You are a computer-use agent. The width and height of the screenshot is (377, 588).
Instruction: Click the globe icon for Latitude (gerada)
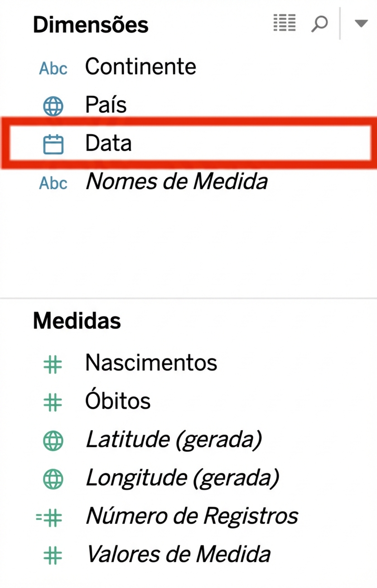pyautogui.click(x=53, y=441)
